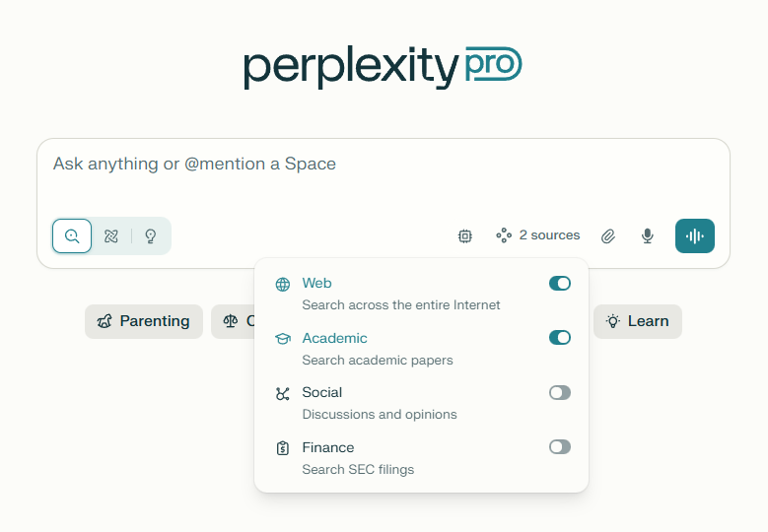Image resolution: width=768 pixels, height=532 pixels.
Task: Disable the Web search toggle
Action: [560, 284]
